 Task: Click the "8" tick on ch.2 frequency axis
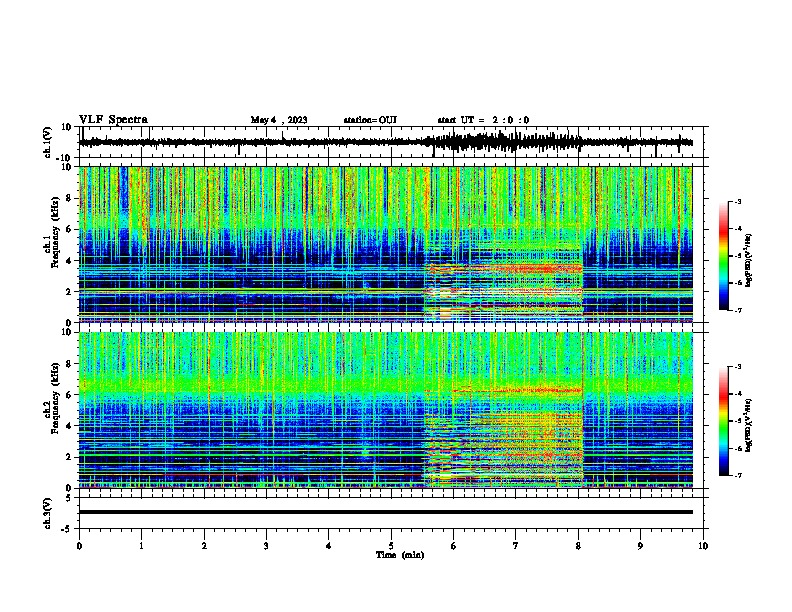coord(69,364)
